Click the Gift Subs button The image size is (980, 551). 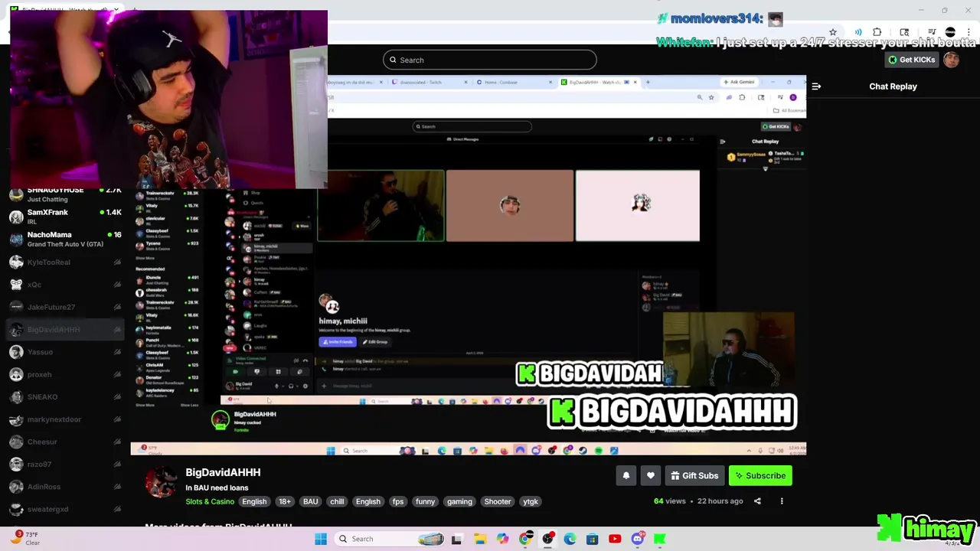[694, 476]
